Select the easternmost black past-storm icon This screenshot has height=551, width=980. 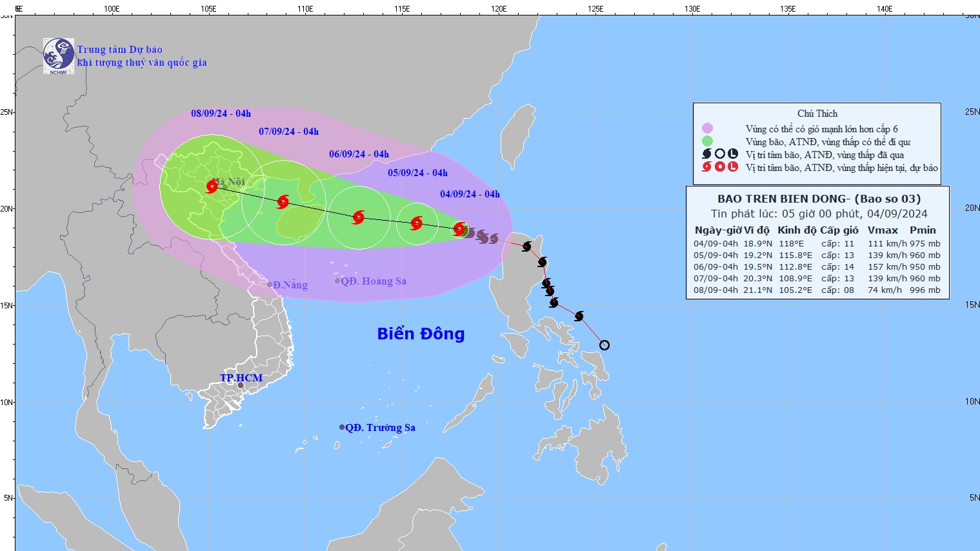pyautogui.click(x=579, y=316)
